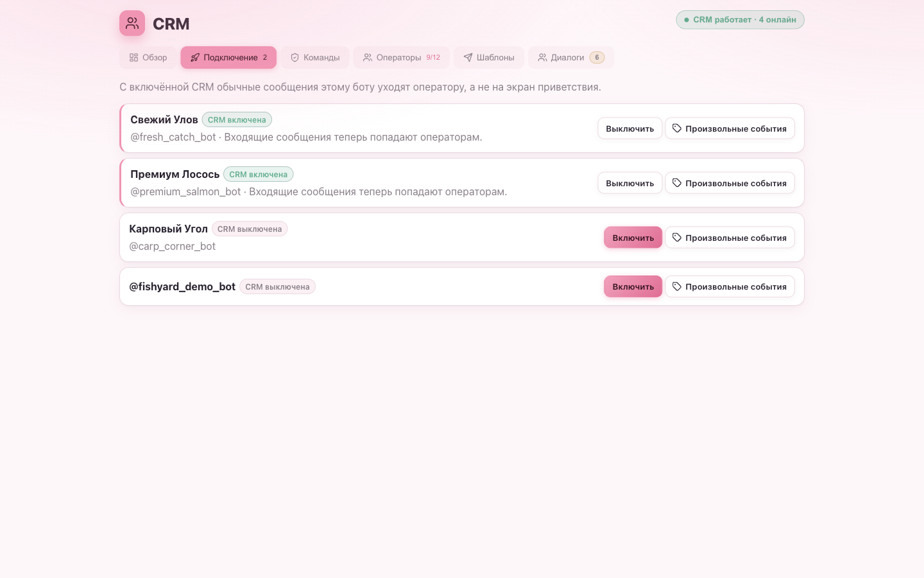The image size is (924, 578).
Task: Click the CRM включена badge of Премиум Лосось
Action: coord(259,175)
